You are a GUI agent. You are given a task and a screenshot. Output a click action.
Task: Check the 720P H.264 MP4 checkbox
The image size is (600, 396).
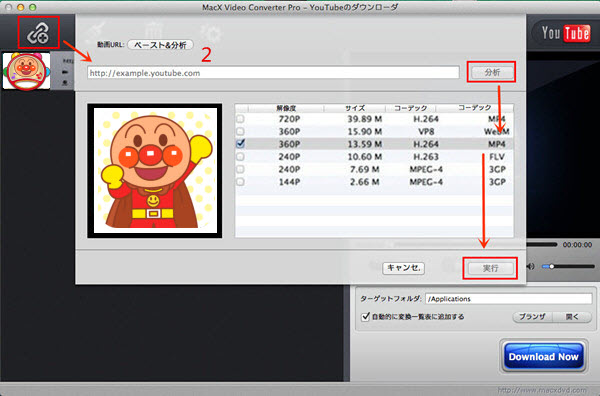[240, 119]
